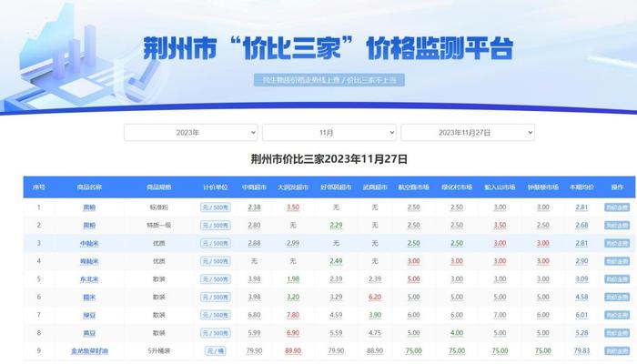Open the year dropdown showing 2023年
Image resolution: width=637 pixels, height=364 pixels.
tap(190, 132)
